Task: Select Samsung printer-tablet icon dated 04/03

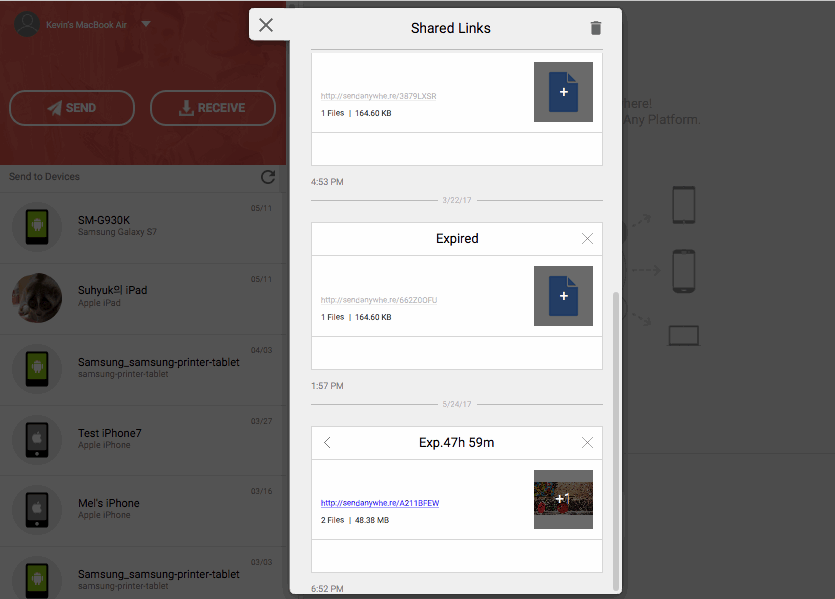Action: (x=37, y=368)
